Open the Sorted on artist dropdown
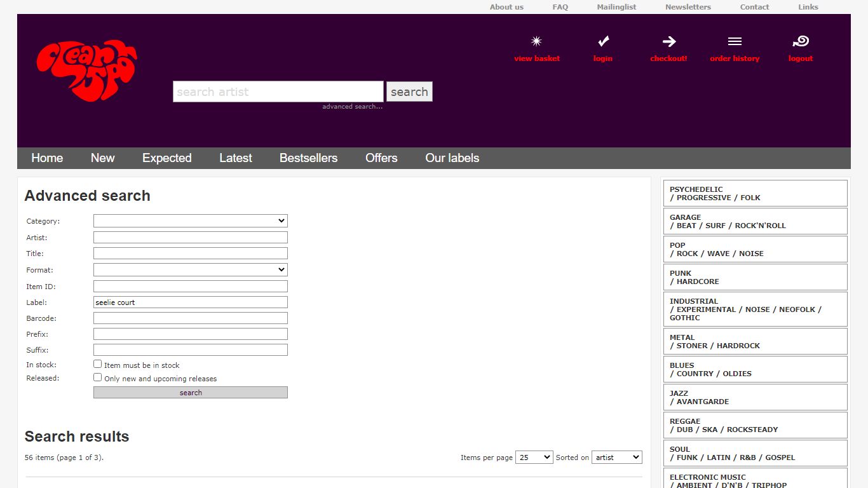This screenshot has width=868, height=488. coord(617,457)
